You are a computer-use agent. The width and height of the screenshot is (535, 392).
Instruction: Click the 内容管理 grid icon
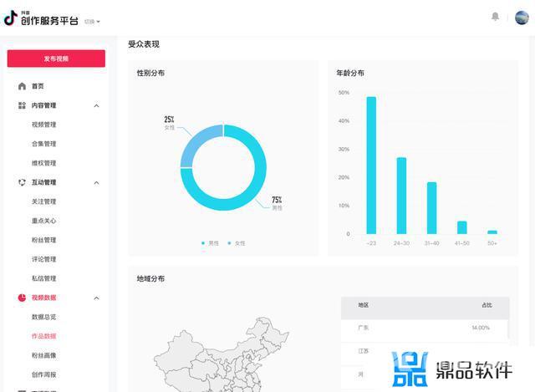click(22, 105)
